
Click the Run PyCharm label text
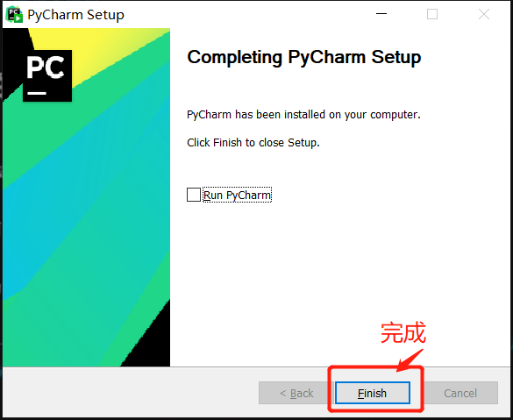coord(237,195)
